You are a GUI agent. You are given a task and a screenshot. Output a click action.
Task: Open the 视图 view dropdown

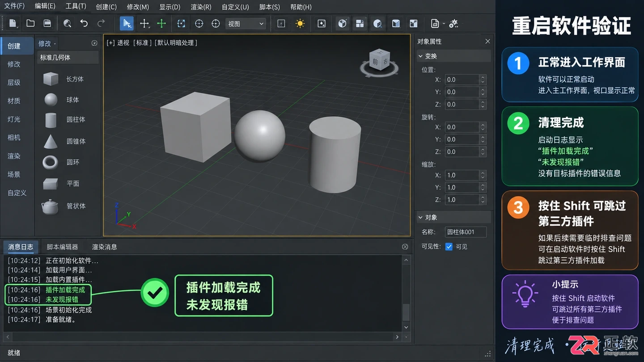click(x=246, y=24)
